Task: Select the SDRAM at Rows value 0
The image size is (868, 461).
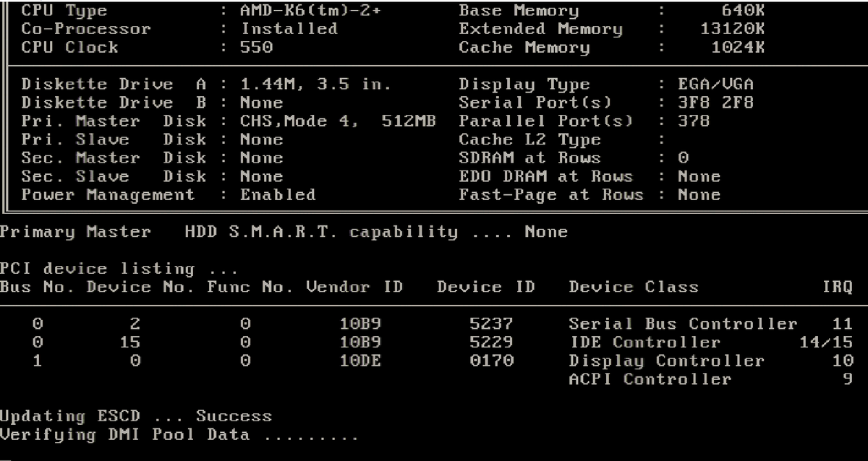Action: (684, 158)
